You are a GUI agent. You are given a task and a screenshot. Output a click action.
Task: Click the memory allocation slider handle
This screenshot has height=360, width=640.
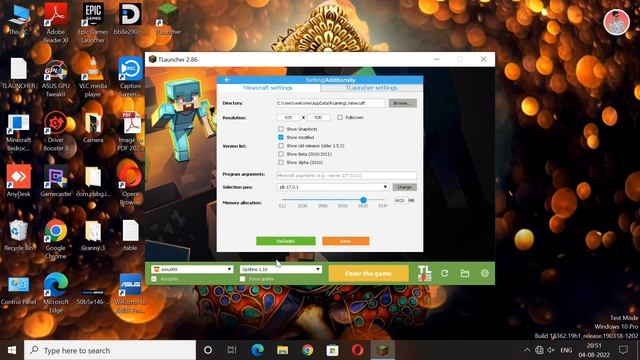click(x=363, y=200)
